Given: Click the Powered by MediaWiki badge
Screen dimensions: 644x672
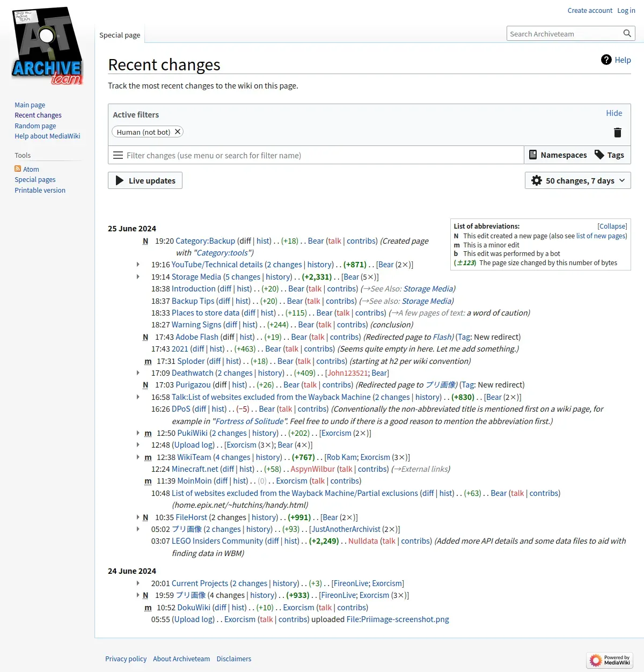Looking at the screenshot, I should tap(610, 660).
